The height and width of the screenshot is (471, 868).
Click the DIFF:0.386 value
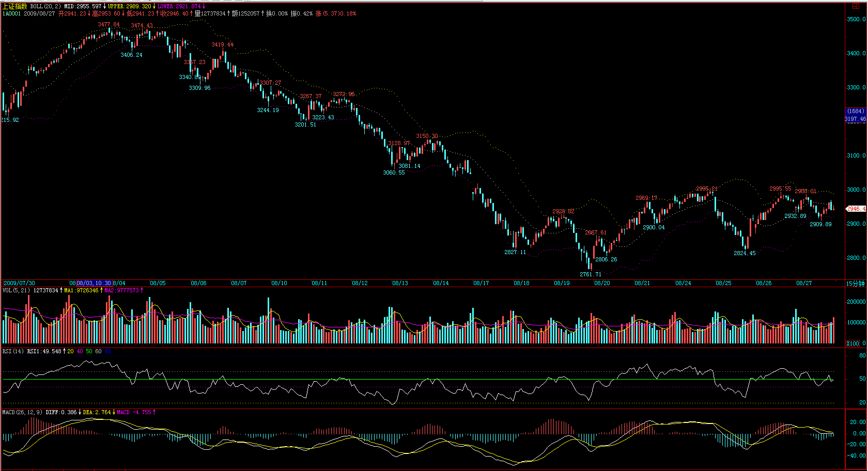click(x=61, y=412)
